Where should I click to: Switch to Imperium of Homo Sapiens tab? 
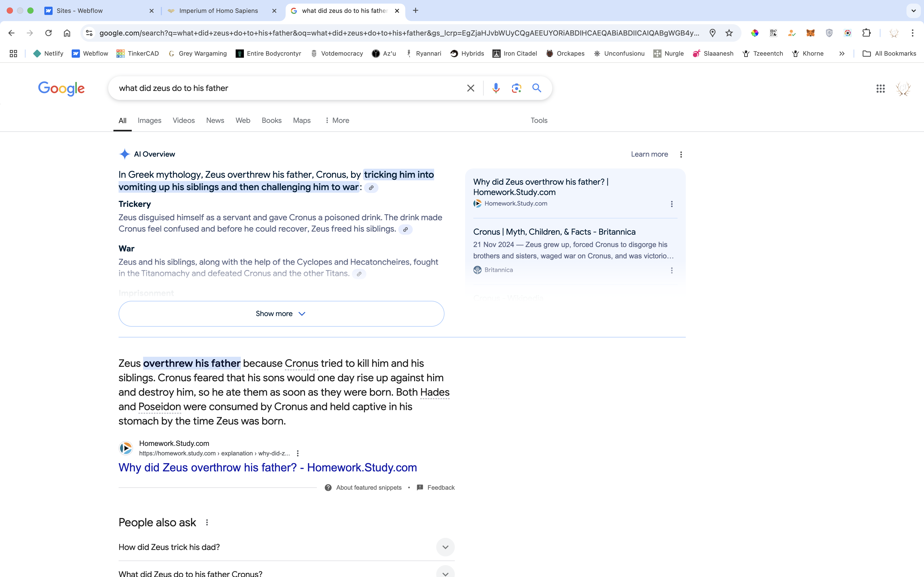click(x=218, y=11)
